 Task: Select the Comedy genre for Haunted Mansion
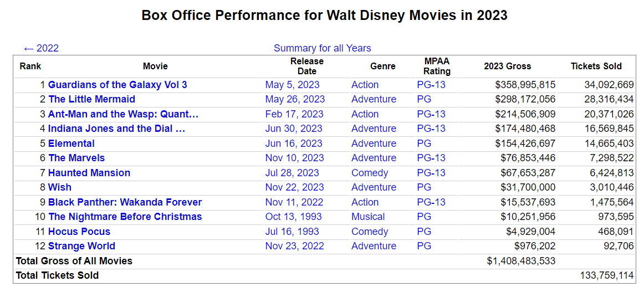(370, 173)
